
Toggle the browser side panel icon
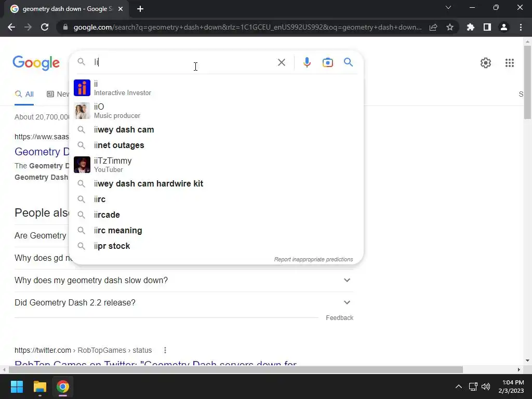(x=487, y=27)
